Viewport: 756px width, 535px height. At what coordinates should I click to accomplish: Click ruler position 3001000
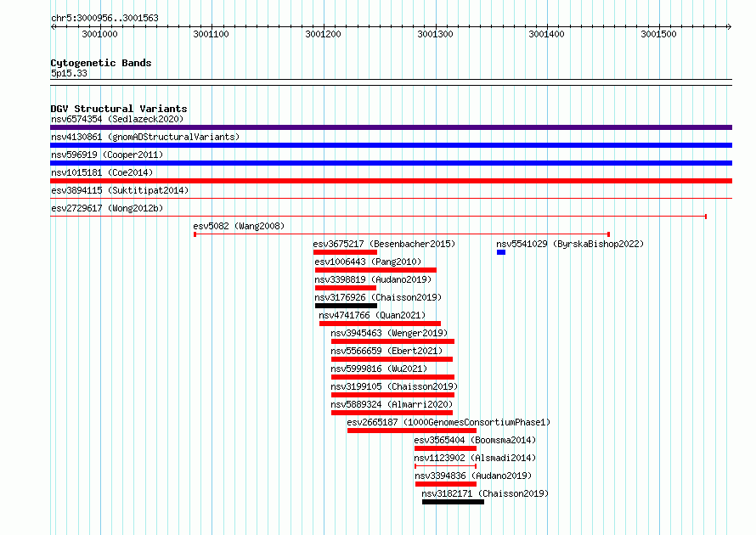pyautogui.click(x=99, y=34)
